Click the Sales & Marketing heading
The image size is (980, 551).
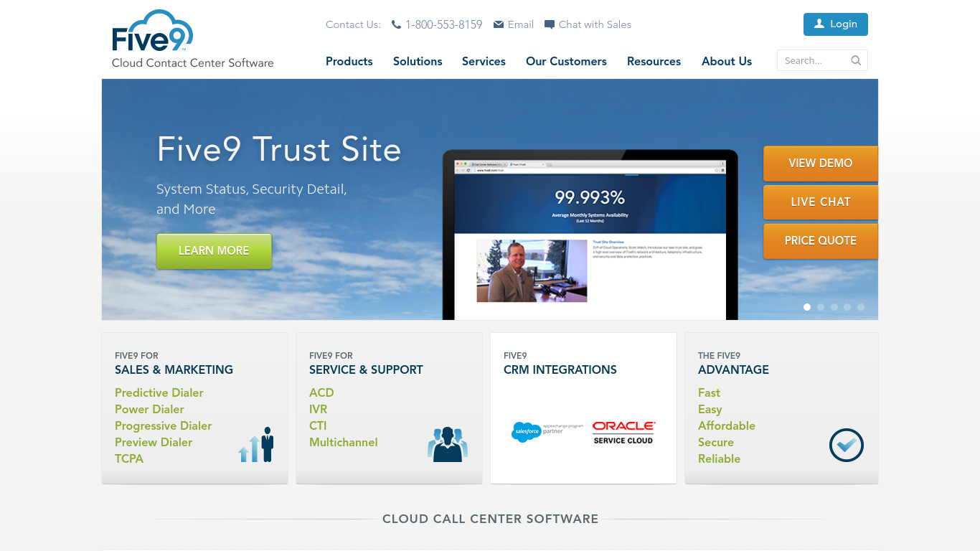point(174,369)
